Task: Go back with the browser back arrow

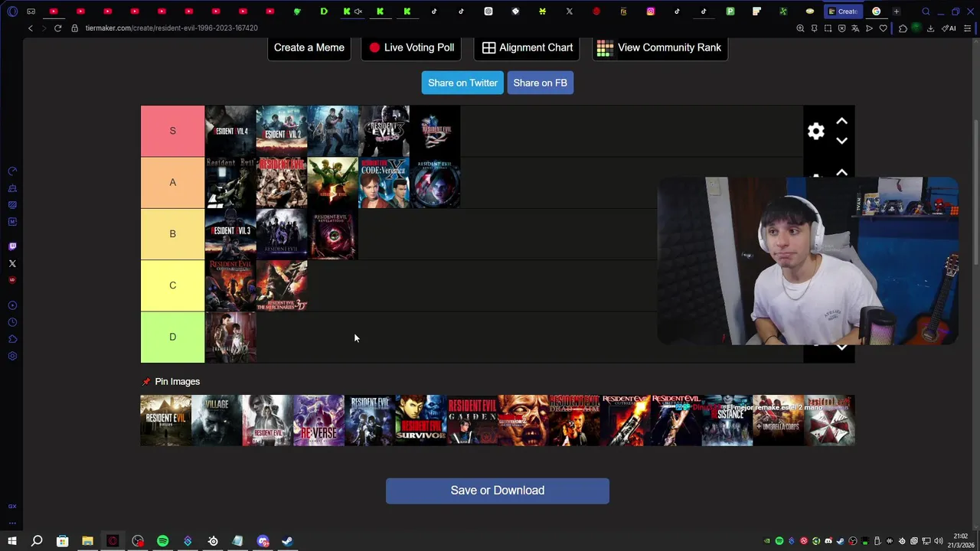Action: point(31,28)
